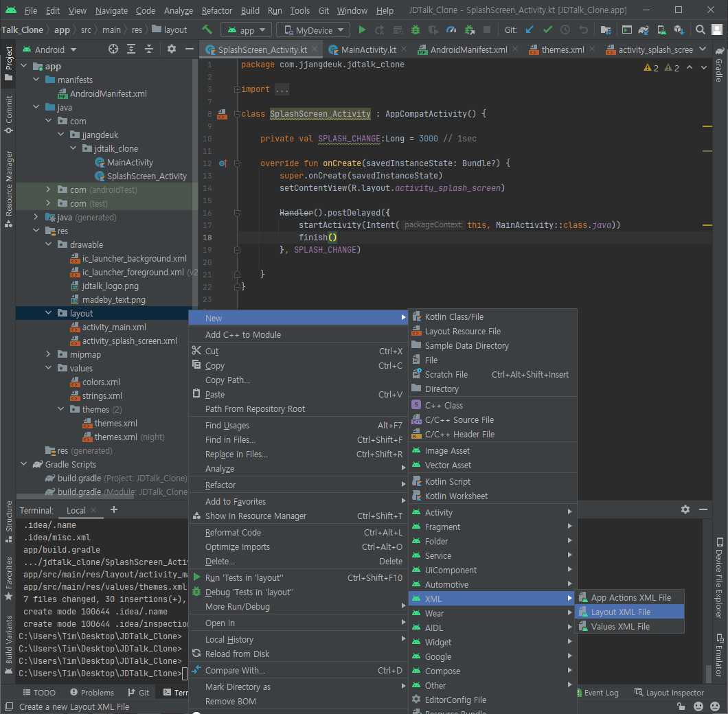Expand the com (androidTest) package
The height and width of the screenshot is (714, 728).
click(x=48, y=189)
